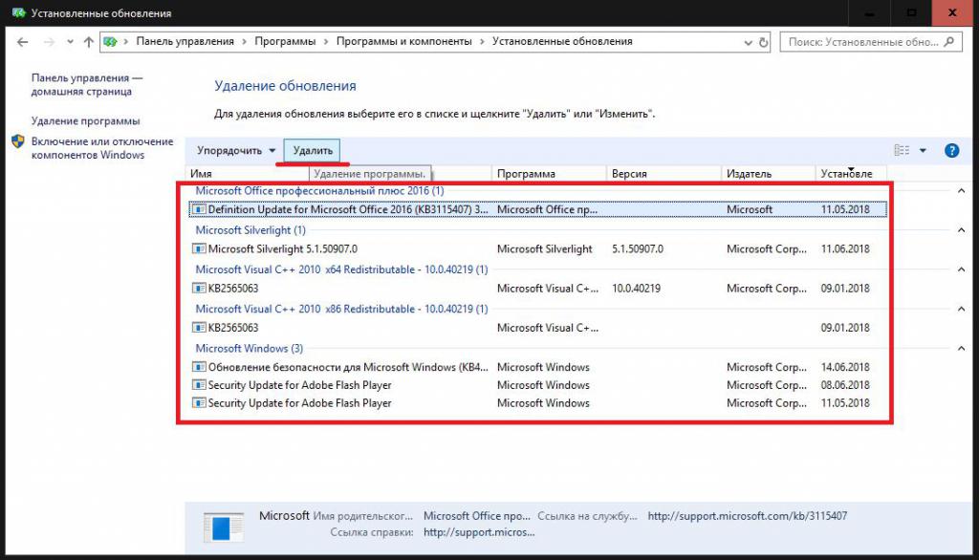Collapse the Microsoft Silverlight group
Image resolution: width=979 pixels, height=560 pixels.
[x=962, y=230]
